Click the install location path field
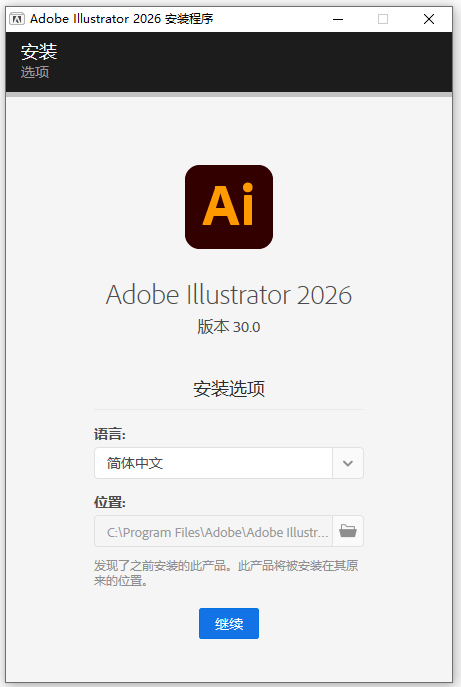The width and height of the screenshot is (461, 687). click(213, 531)
